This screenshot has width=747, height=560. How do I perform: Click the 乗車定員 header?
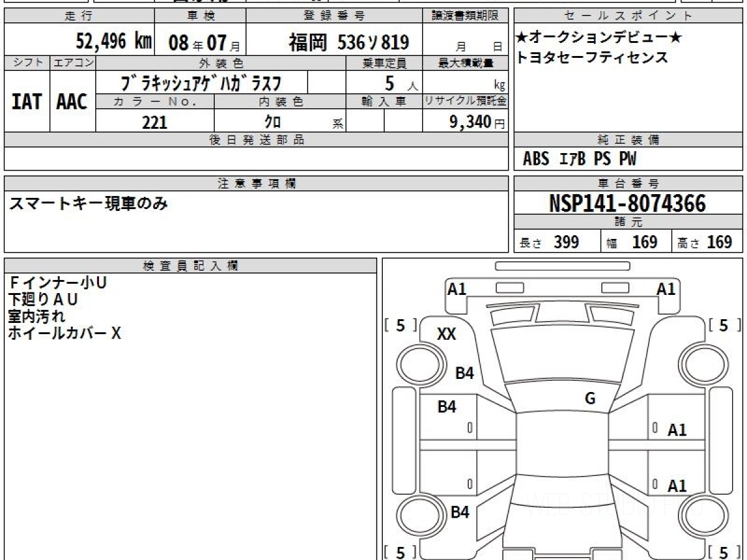coord(384,63)
